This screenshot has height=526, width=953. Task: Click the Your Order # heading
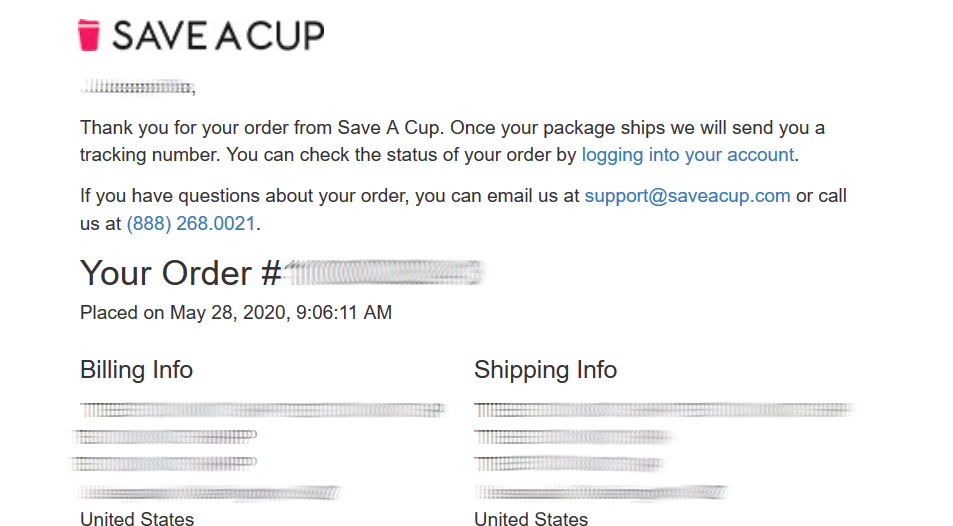(x=181, y=273)
